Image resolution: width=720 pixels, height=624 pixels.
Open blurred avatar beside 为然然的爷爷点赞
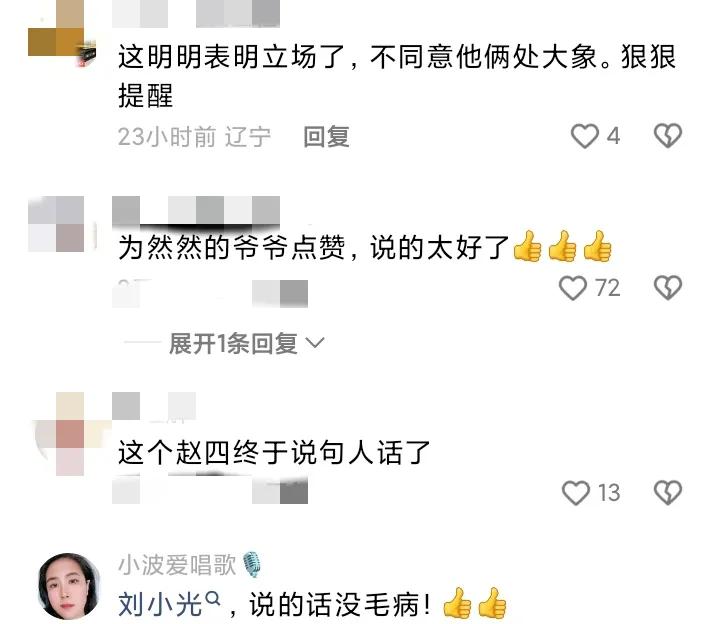pos(56,224)
